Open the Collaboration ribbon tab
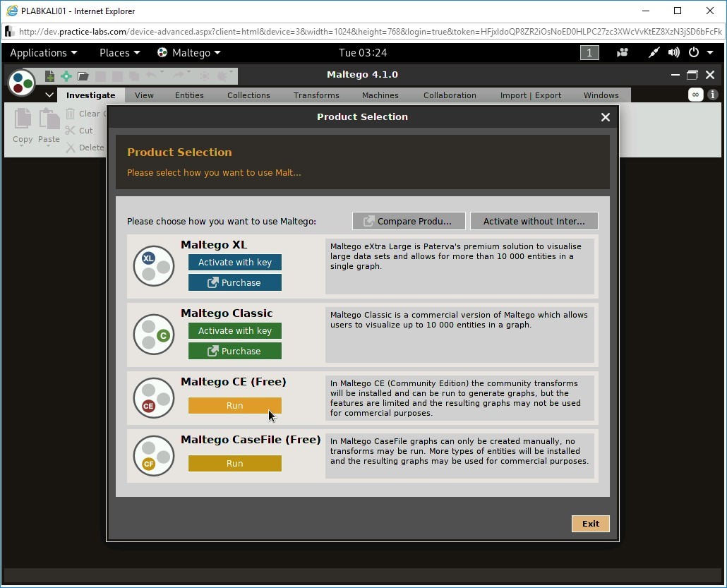This screenshot has height=588, width=727. (x=450, y=95)
